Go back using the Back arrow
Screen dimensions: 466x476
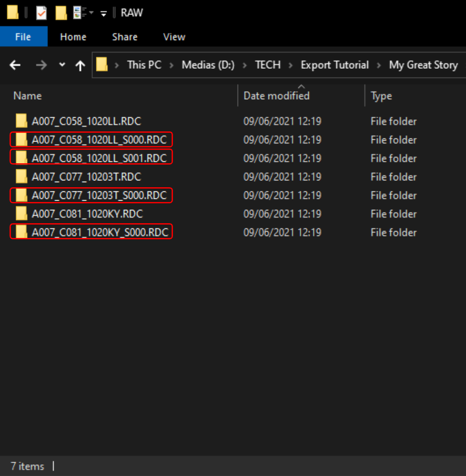coord(15,65)
